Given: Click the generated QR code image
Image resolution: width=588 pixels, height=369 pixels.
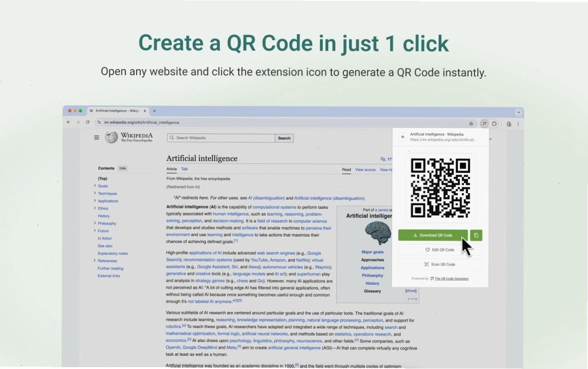Looking at the screenshot, I should point(440,188).
